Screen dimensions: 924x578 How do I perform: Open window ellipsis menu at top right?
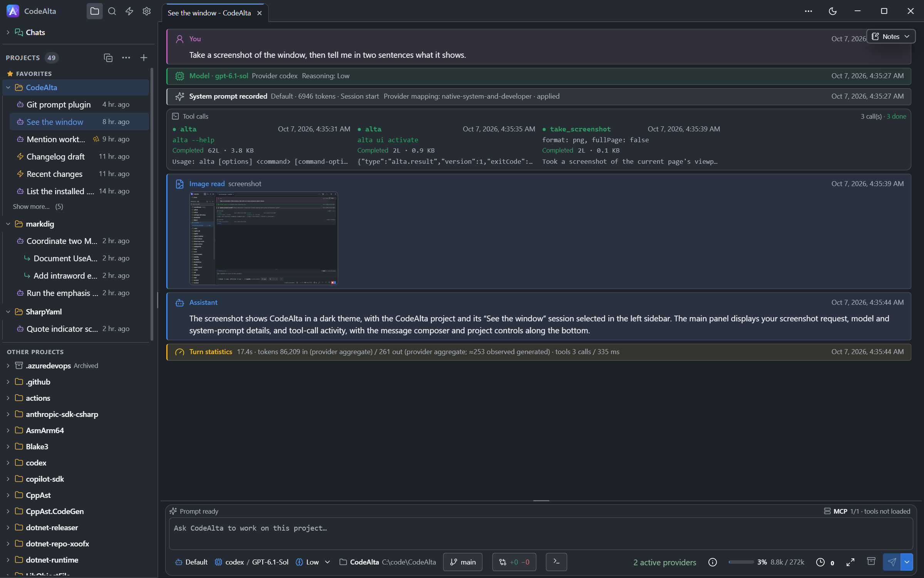pyautogui.click(x=808, y=11)
